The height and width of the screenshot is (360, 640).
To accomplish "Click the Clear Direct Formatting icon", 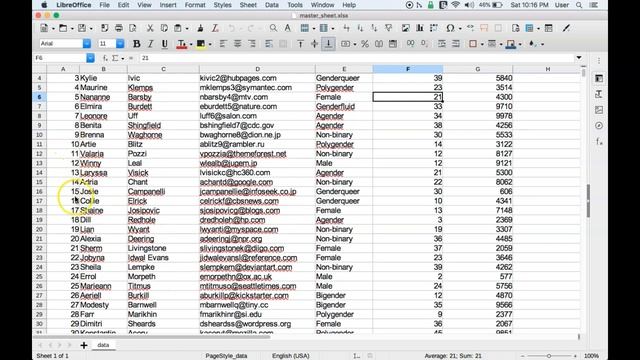I will [215, 28].
